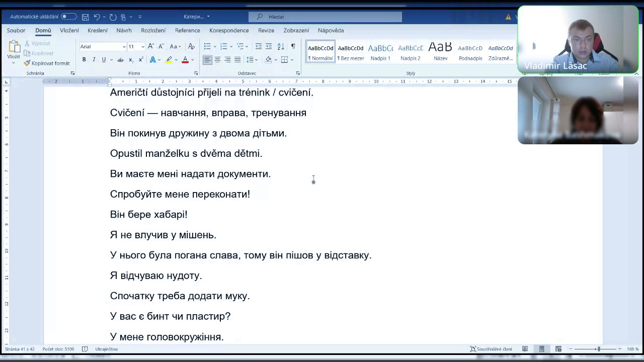Toggle bold formatting
644x362 pixels.
coord(84,60)
